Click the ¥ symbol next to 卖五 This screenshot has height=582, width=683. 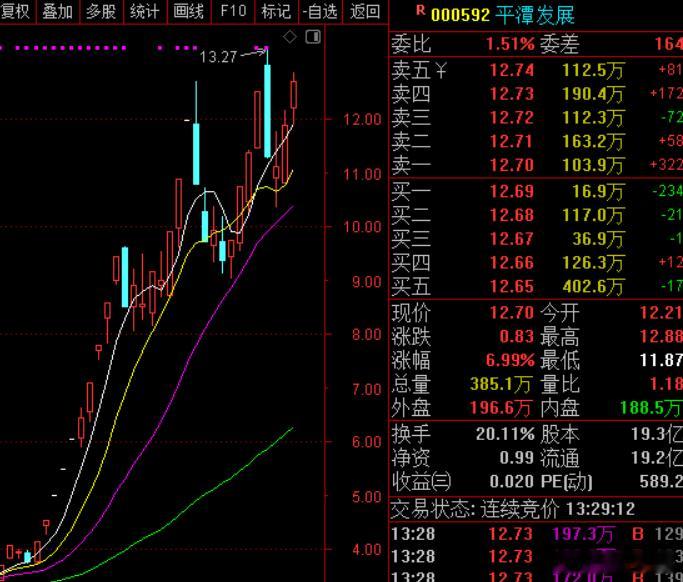click(x=441, y=70)
